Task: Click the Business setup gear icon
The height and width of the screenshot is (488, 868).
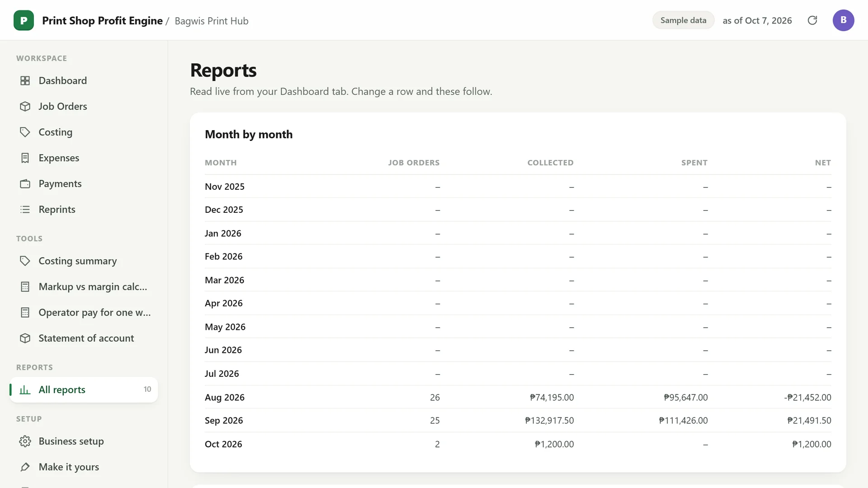Action: (x=25, y=441)
